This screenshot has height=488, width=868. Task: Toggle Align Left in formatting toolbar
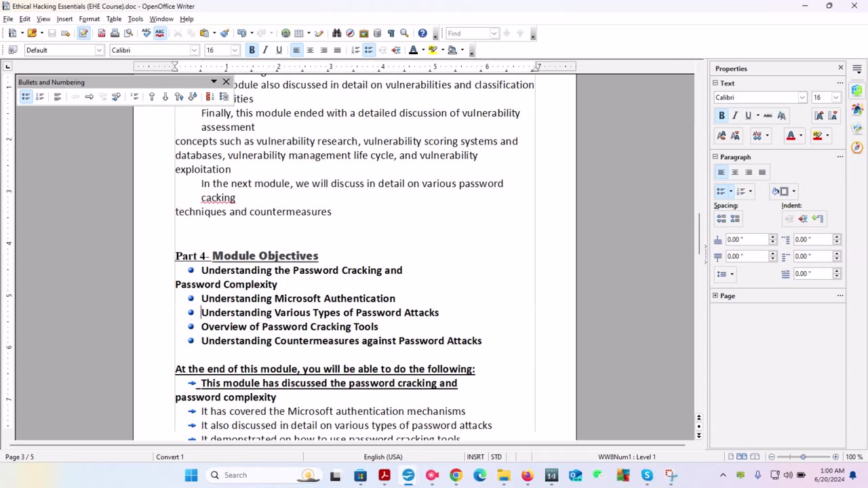coord(296,50)
